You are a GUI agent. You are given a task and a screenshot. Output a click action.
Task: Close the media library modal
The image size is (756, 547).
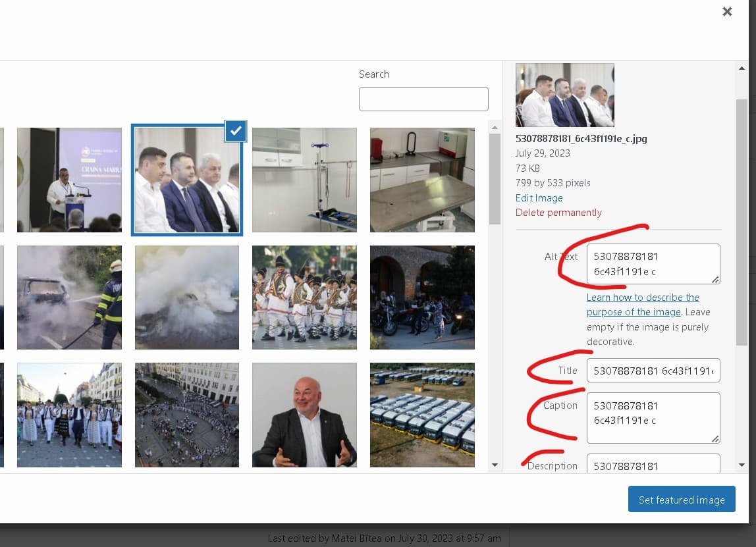pyautogui.click(x=727, y=12)
